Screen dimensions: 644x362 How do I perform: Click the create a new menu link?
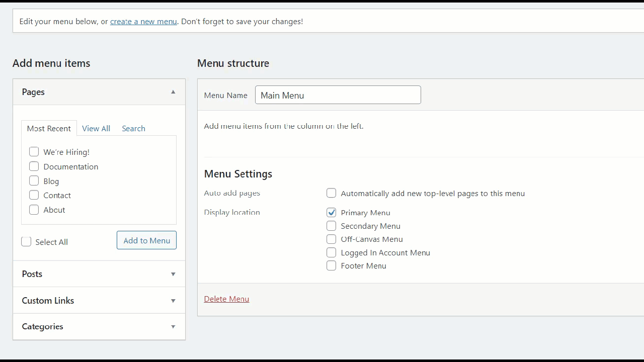click(x=143, y=22)
